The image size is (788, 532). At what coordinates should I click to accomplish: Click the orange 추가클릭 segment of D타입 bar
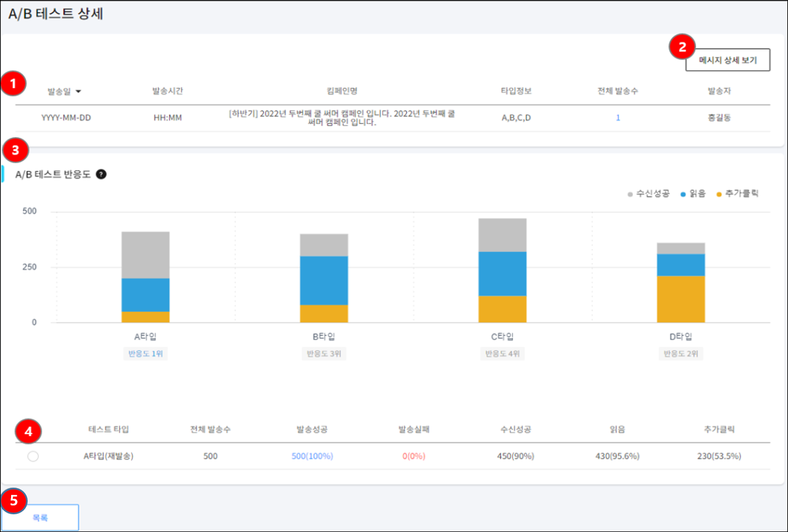pos(681,299)
